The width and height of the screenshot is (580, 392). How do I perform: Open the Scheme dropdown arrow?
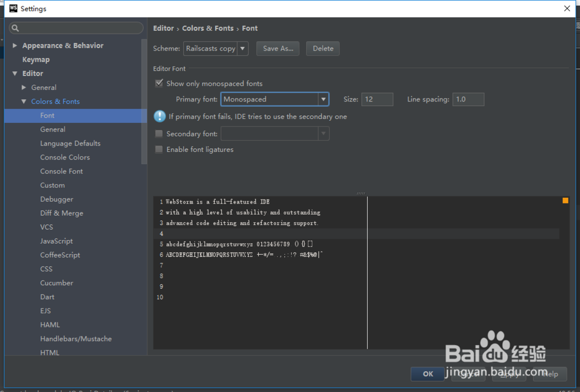pos(242,49)
